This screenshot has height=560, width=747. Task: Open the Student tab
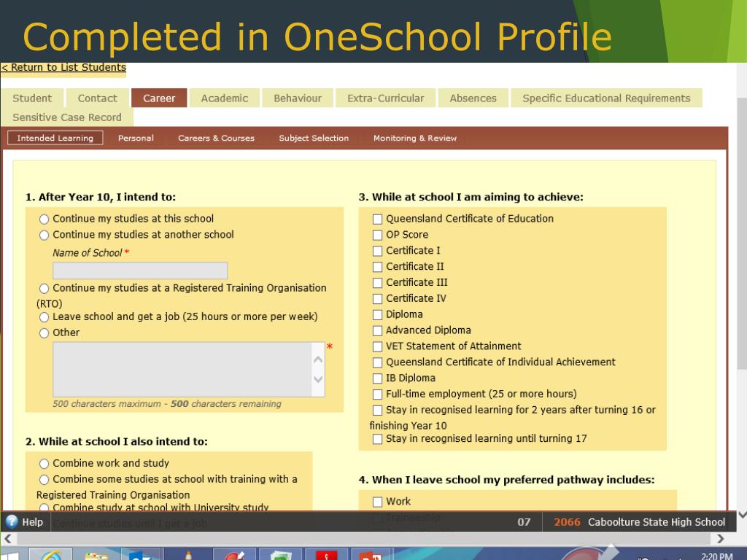click(32, 98)
